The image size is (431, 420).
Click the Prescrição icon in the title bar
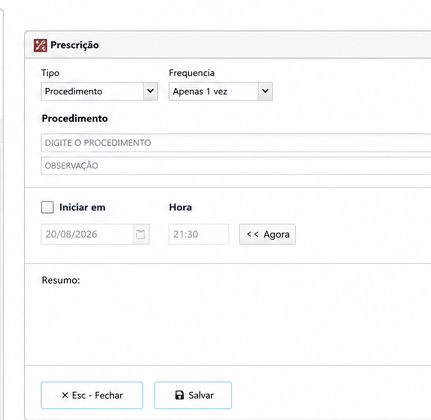click(x=40, y=45)
